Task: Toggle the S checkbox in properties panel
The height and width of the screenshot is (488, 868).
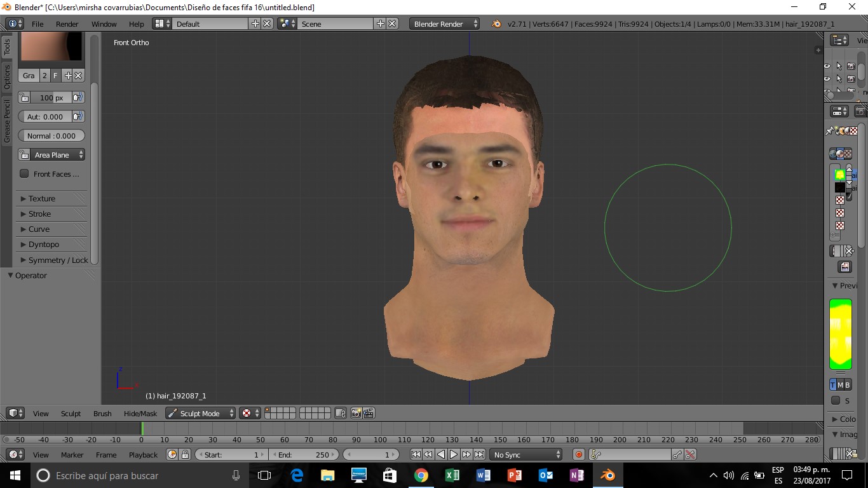Action: tap(836, 400)
